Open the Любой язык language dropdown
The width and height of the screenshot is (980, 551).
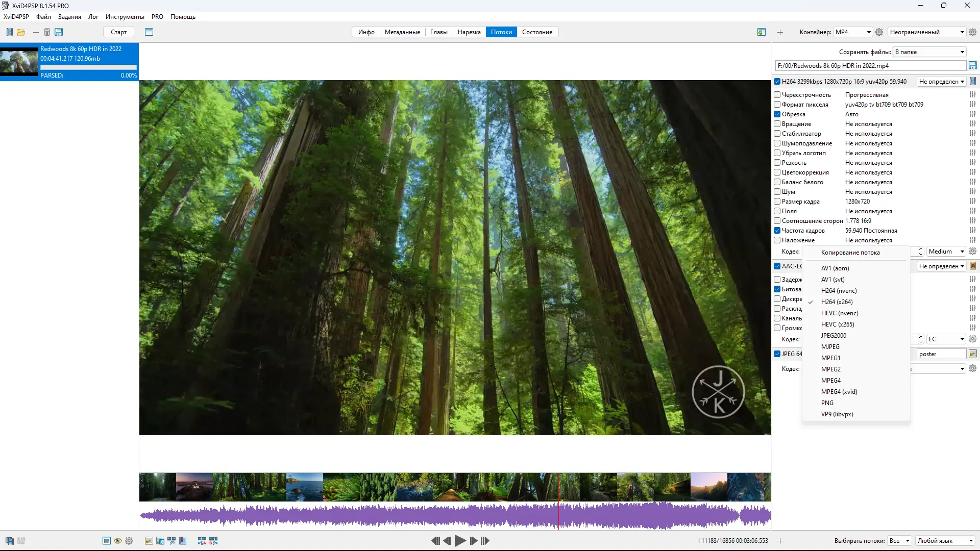click(945, 541)
